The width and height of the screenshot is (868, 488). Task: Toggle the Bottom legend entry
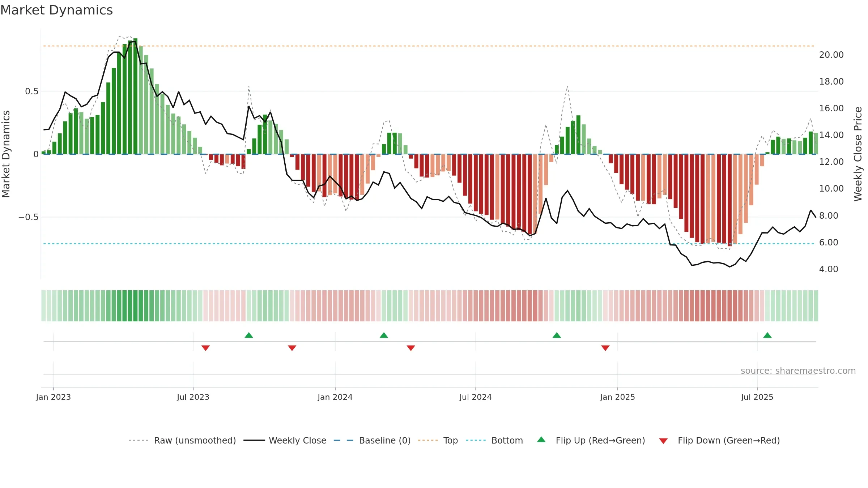[494, 440]
